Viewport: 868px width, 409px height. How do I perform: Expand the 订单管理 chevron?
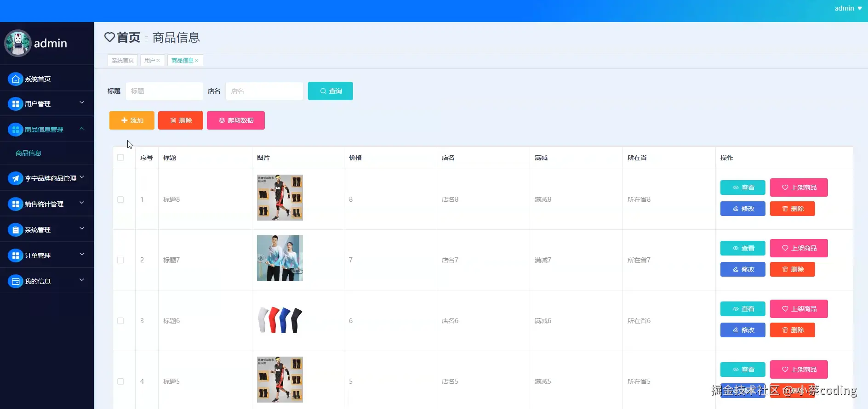[82, 254]
